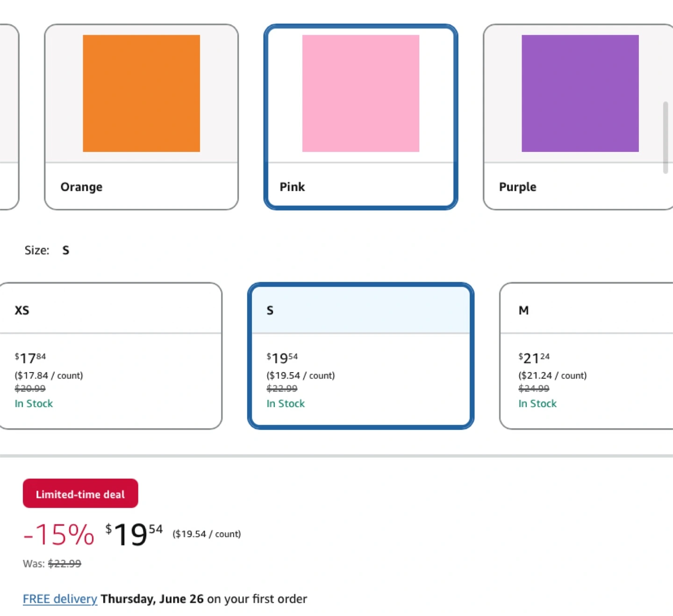Choose the Orange color option label

81,187
